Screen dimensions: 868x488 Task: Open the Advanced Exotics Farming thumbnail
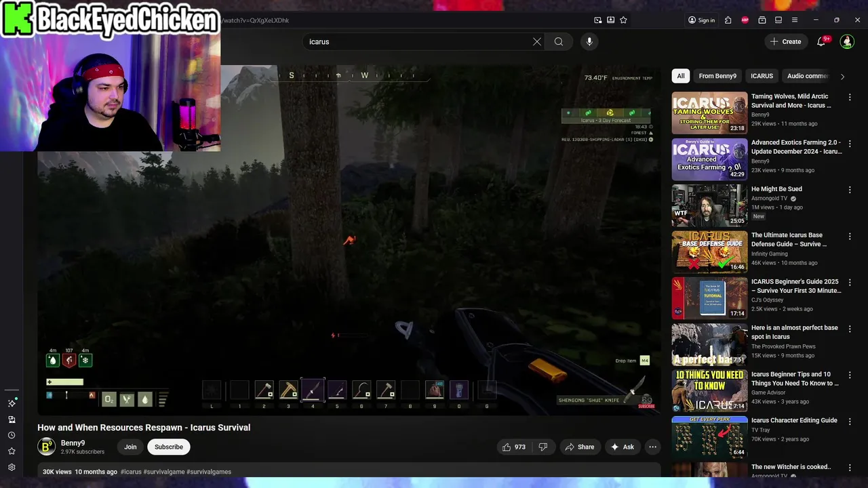point(709,159)
